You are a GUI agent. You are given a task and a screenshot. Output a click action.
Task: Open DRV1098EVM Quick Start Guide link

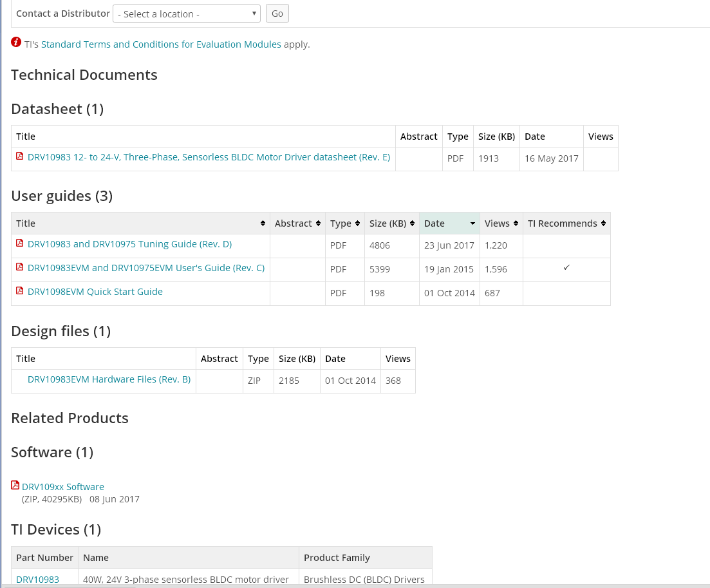click(x=95, y=292)
